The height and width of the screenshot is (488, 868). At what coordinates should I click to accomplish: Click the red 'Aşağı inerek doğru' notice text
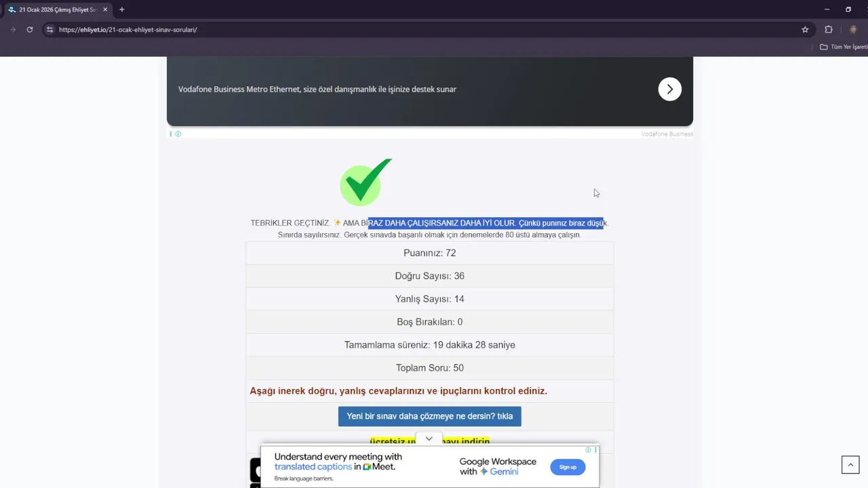click(x=398, y=391)
